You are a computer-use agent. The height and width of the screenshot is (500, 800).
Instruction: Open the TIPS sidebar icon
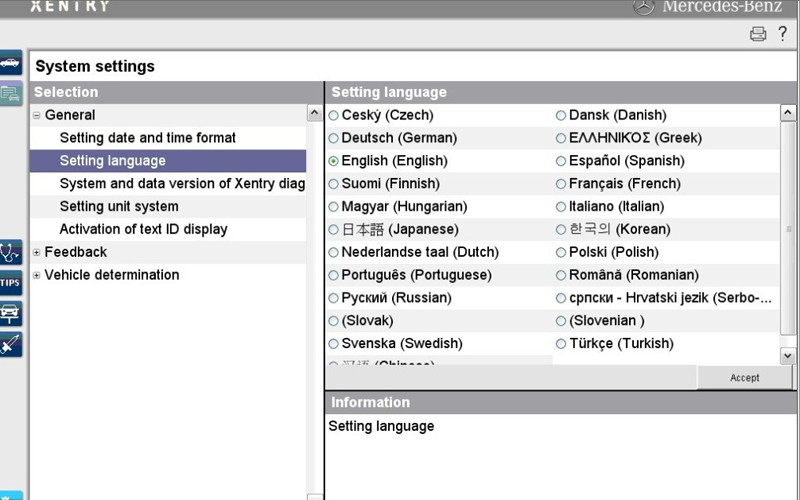[10, 283]
